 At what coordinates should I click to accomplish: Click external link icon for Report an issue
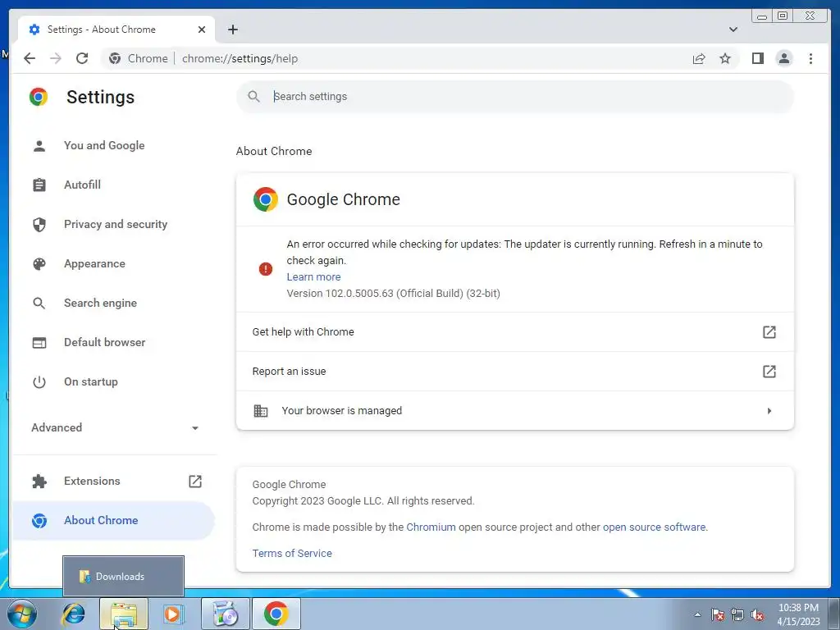(x=769, y=372)
